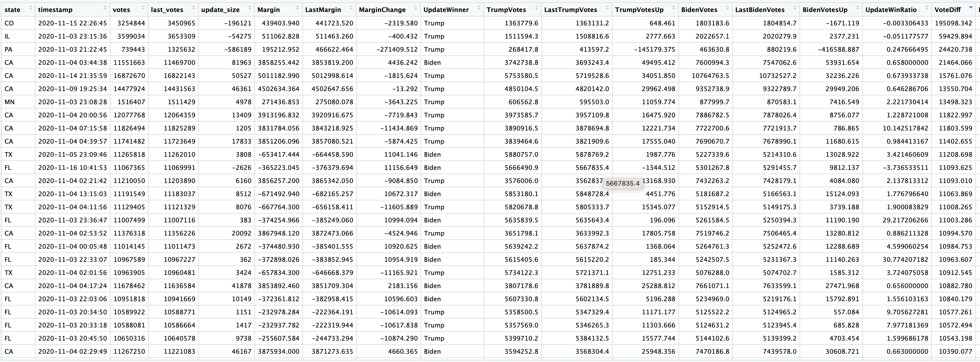The height and width of the screenshot is (362, 980).
Task: Click TrumpVotes column sort arrows
Action: 537,8
